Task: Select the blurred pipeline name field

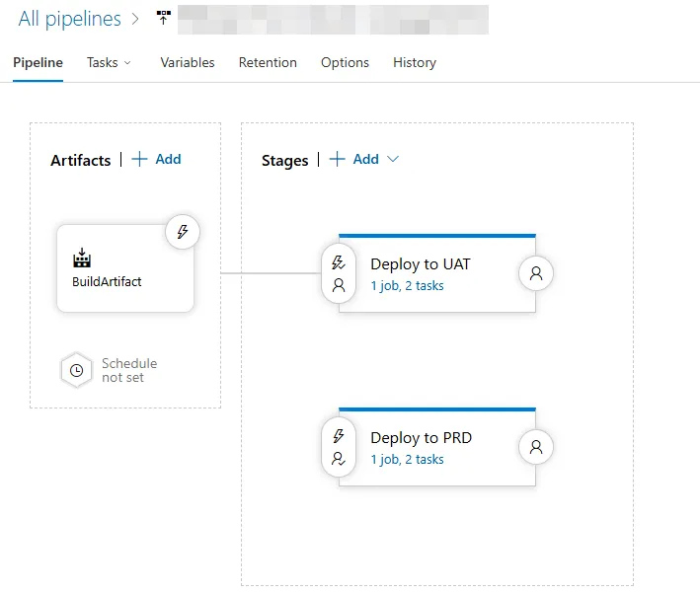Action: click(333, 20)
